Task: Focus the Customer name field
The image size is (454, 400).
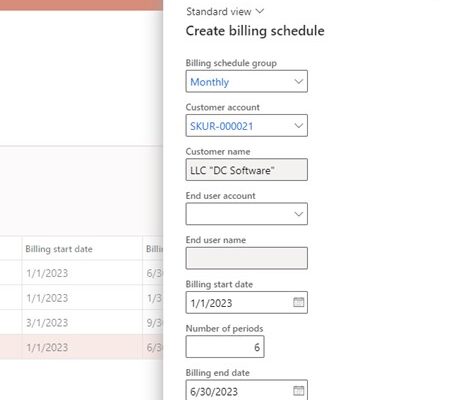Action: coord(247,170)
